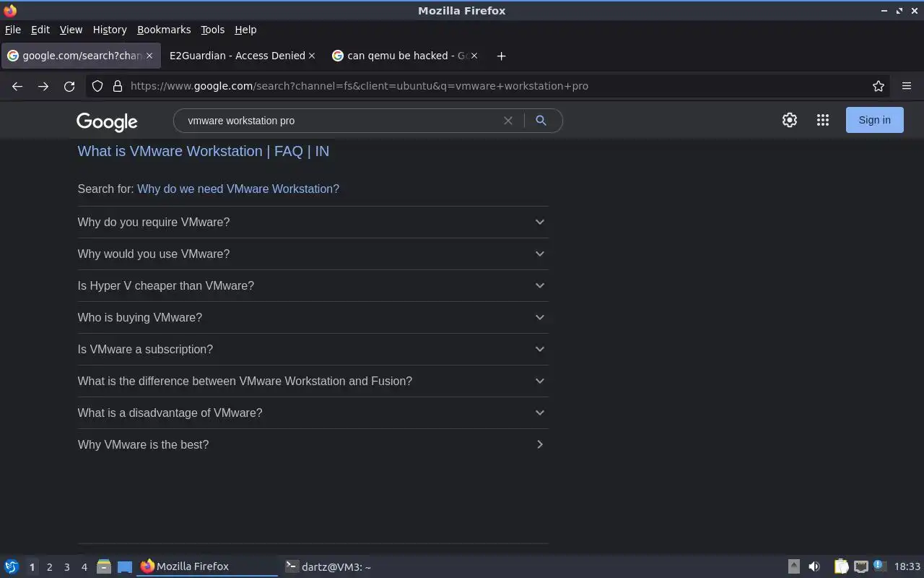Bookmark this page with the star
Image resolution: width=924 pixels, height=578 pixels.
pos(879,86)
